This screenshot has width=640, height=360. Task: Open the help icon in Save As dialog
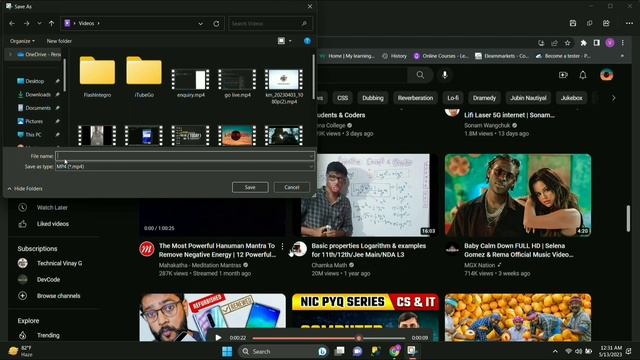click(x=307, y=41)
